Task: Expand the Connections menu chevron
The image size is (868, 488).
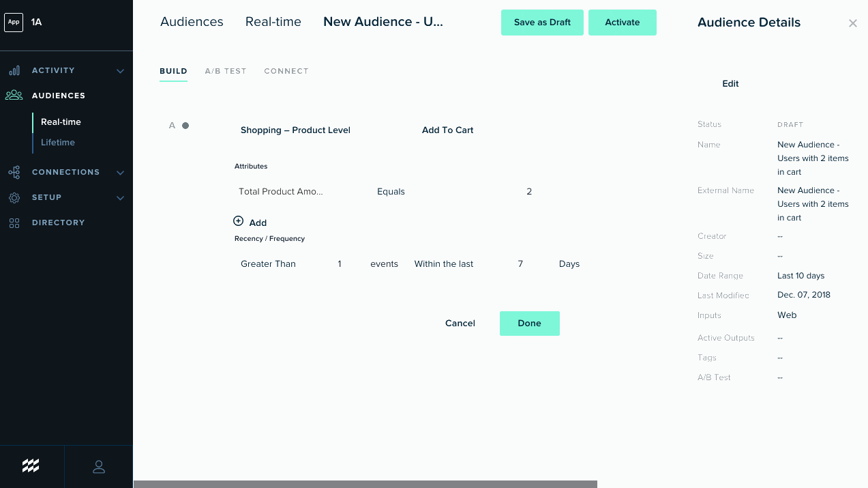Action: pyautogui.click(x=120, y=173)
